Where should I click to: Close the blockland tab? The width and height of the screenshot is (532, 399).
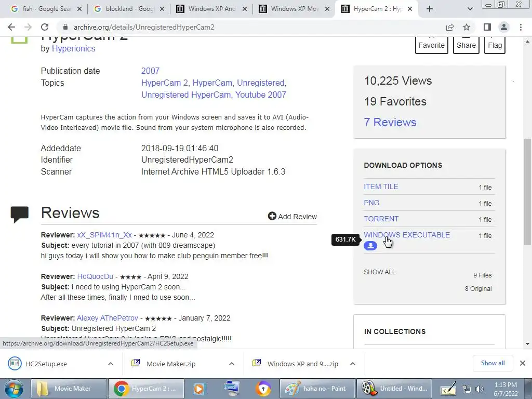tap(162, 9)
